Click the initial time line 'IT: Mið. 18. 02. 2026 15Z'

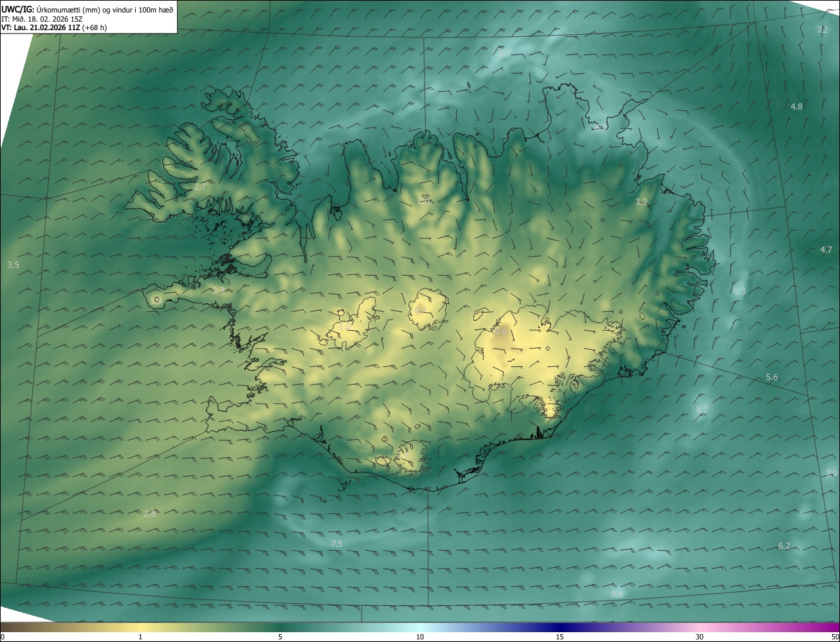pos(41,18)
